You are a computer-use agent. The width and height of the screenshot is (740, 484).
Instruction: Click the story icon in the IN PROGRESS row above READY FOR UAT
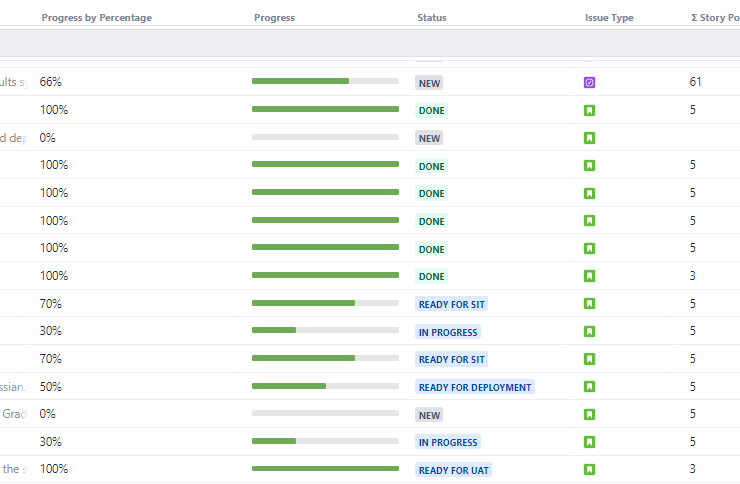pos(589,442)
